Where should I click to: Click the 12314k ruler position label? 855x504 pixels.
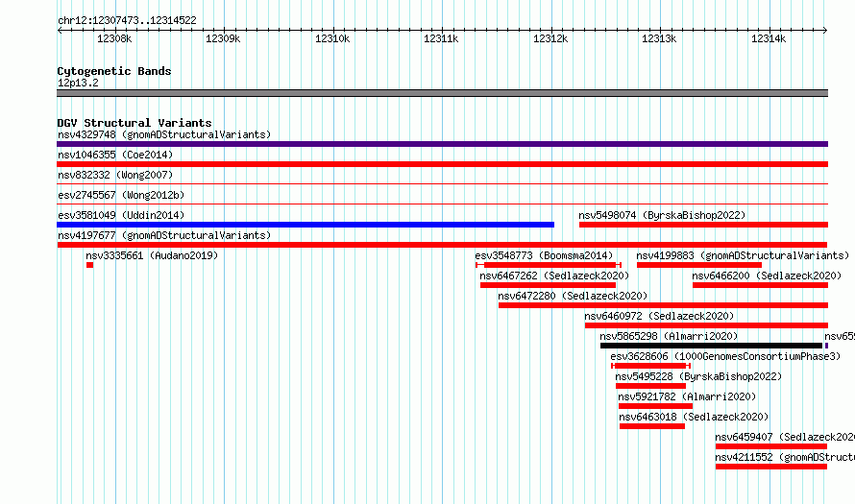(x=769, y=38)
